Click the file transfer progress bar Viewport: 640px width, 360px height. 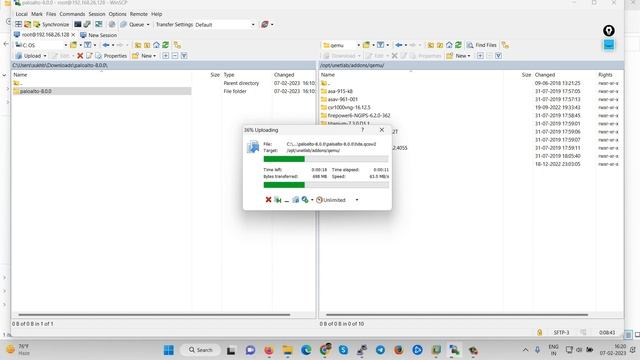click(326, 159)
